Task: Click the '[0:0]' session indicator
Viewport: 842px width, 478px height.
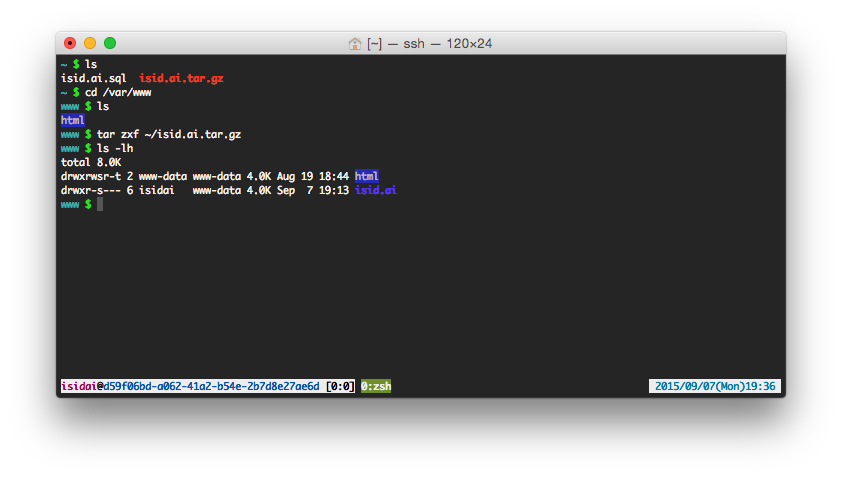Action: [x=340, y=386]
